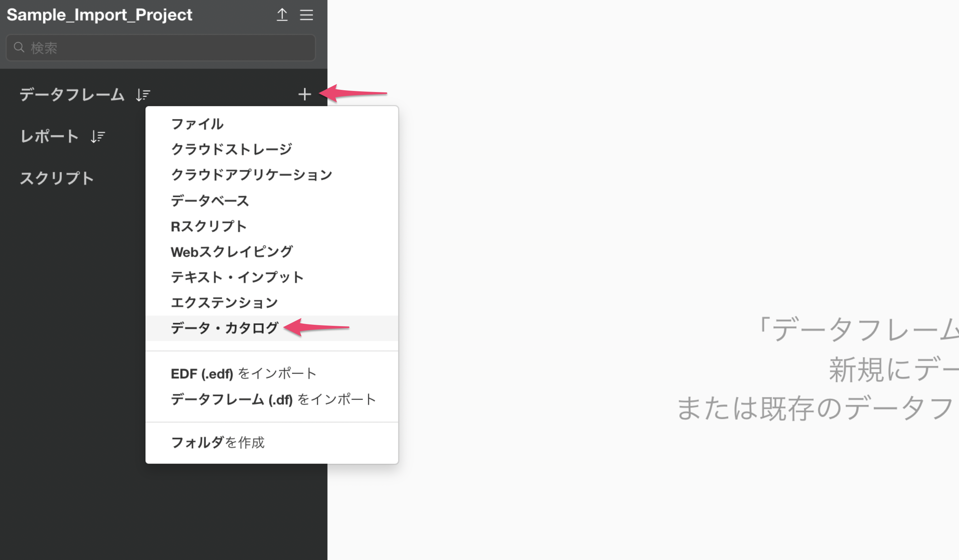Open the hamburger project menu
This screenshot has width=959, height=560.
point(306,15)
